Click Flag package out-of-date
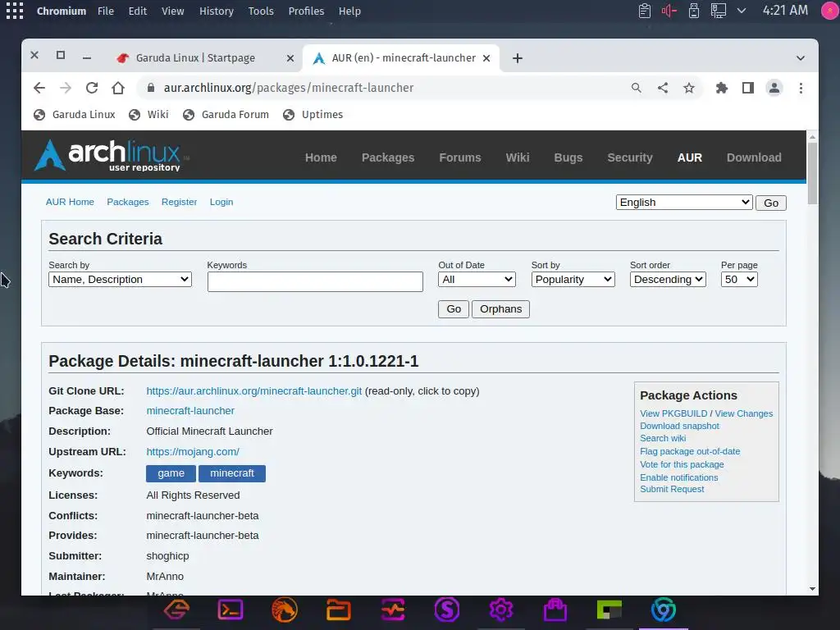Viewport: 840px width, 630px height. click(x=690, y=451)
